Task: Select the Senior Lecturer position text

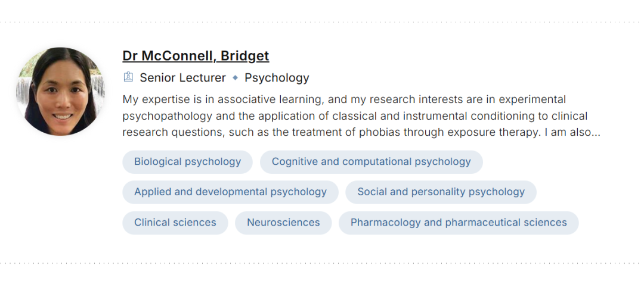Action: [x=182, y=77]
